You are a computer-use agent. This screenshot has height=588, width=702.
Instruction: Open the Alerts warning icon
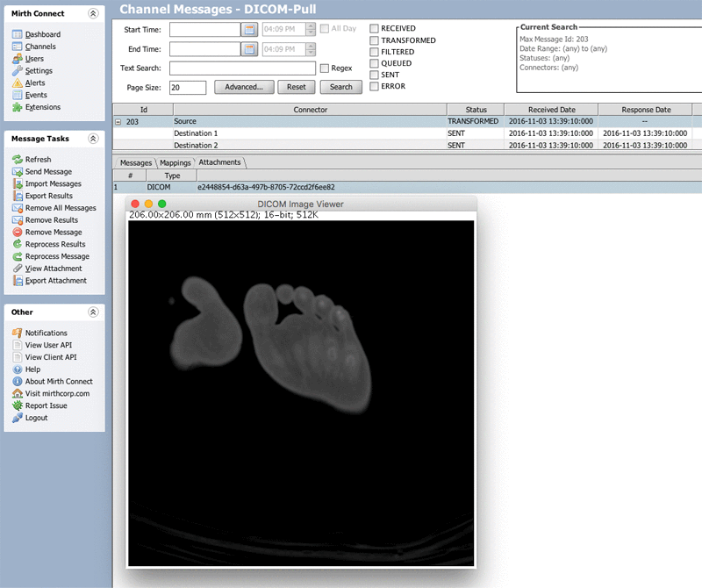(18, 83)
